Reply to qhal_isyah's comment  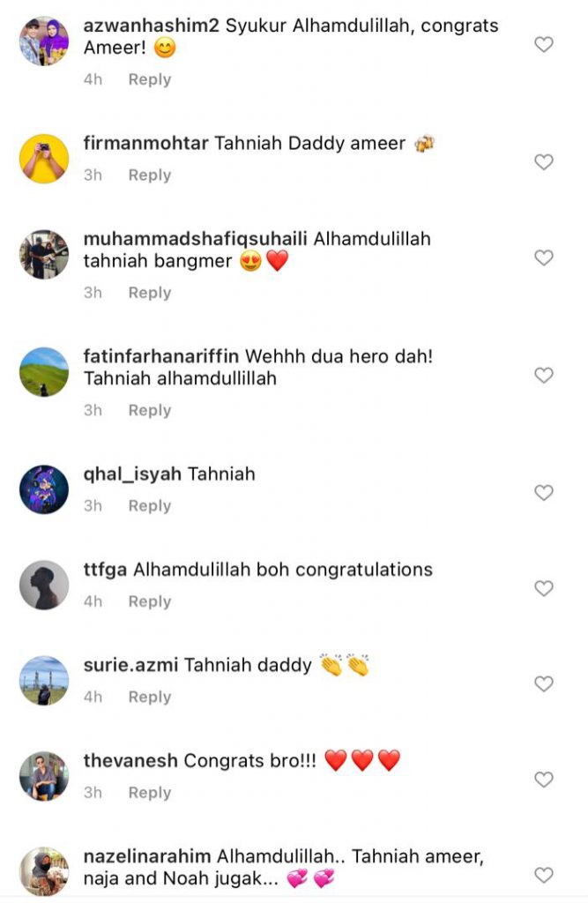coord(150,505)
